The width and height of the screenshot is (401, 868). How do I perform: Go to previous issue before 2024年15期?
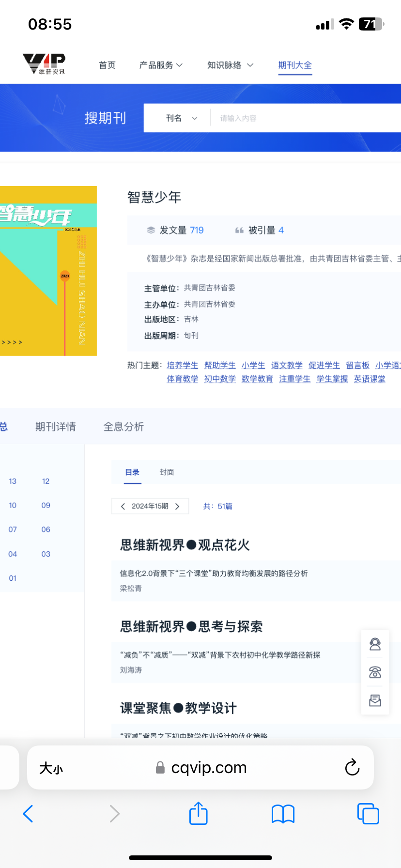click(x=123, y=506)
